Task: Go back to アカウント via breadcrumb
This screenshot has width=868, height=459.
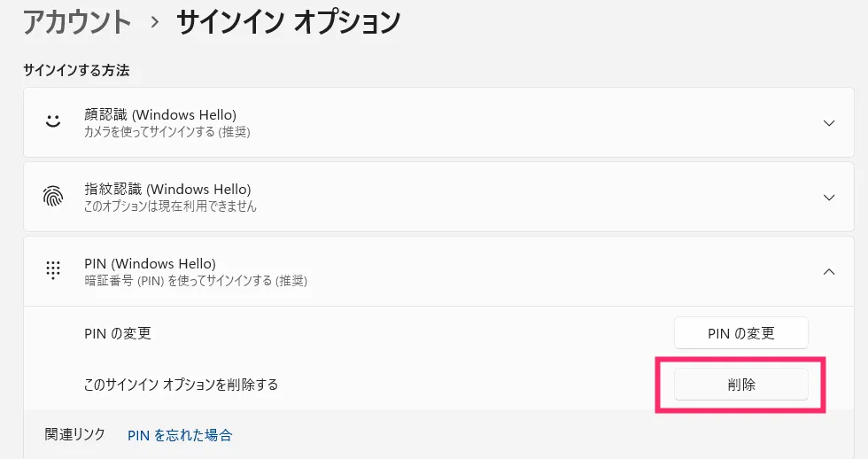Action: pos(76,23)
